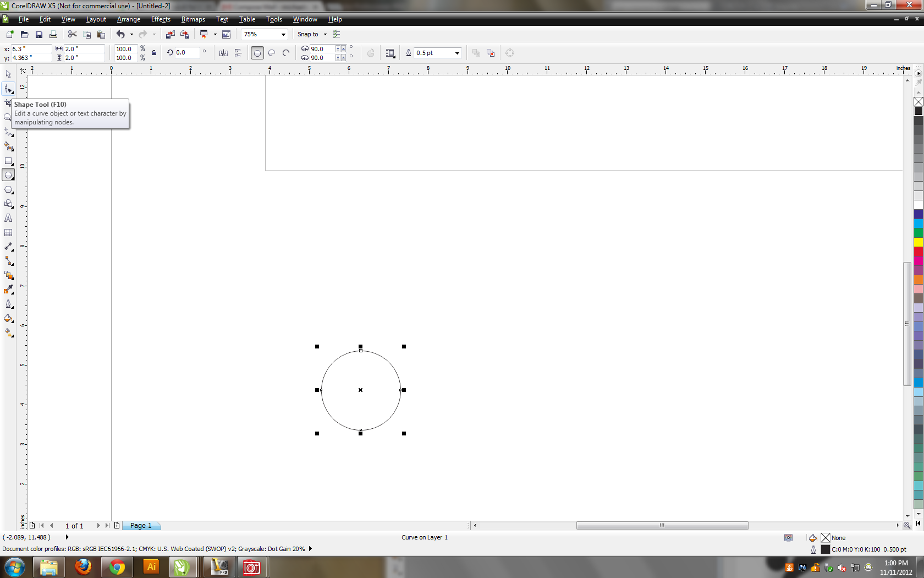Select the Ellipse tool in the toolbox
Viewport: 924px width, 578px height.
(x=8, y=175)
